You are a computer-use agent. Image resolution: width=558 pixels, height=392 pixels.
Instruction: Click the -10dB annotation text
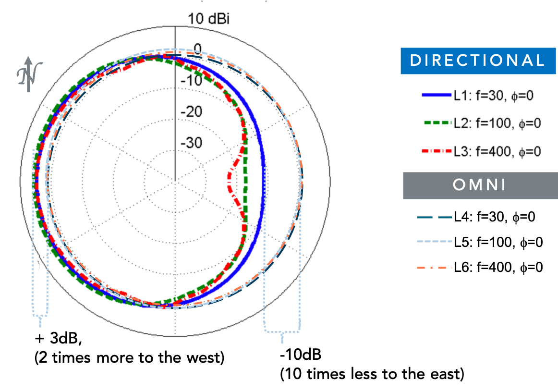(301, 355)
